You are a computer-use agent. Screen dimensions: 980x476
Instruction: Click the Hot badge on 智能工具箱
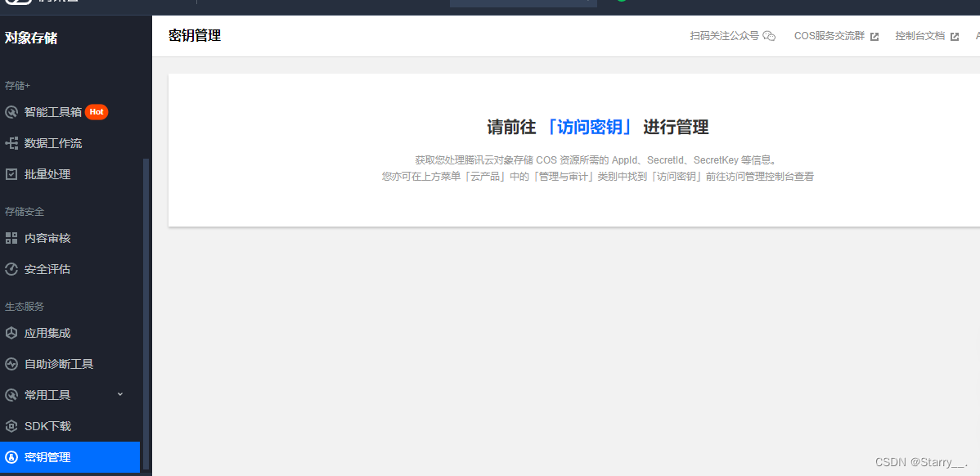click(x=97, y=112)
